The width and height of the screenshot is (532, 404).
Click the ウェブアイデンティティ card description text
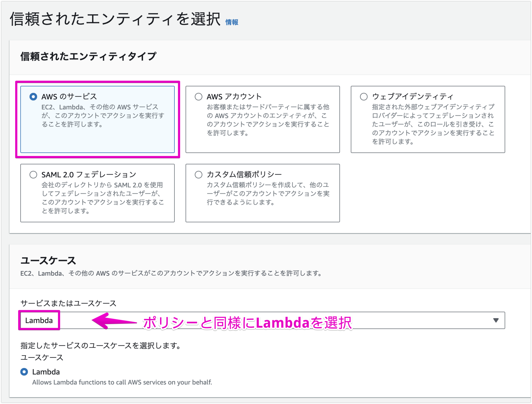(433, 124)
